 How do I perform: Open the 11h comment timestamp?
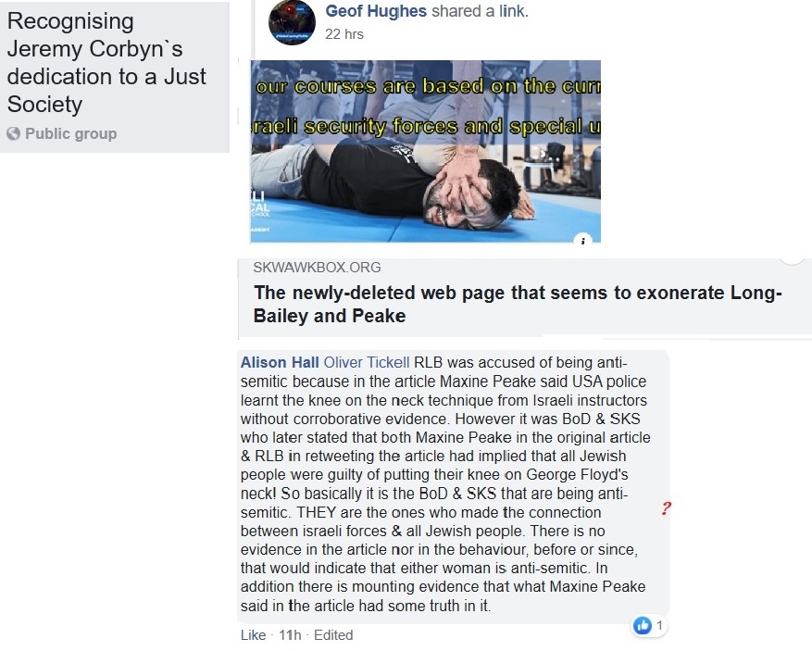coord(290,635)
